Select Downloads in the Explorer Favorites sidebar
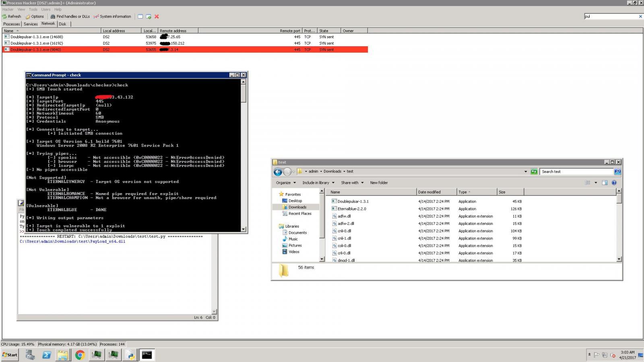The width and height of the screenshot is (644, 362). click(297, 207)
